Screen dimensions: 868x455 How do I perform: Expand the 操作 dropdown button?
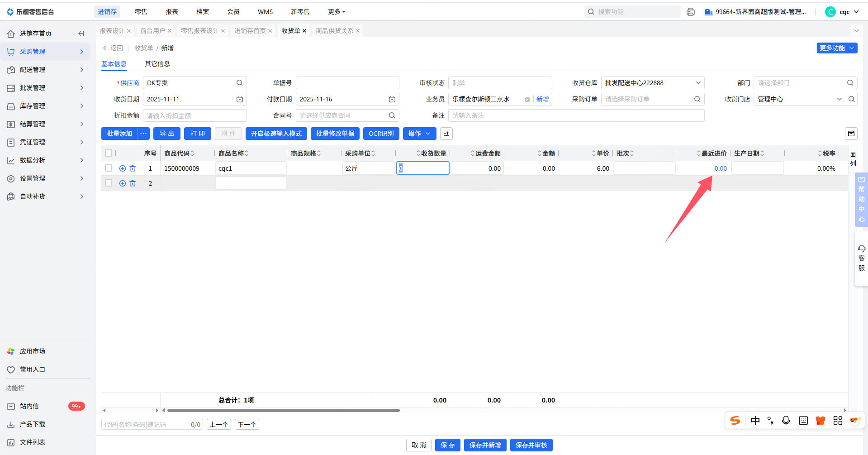[x=419, y=134]
